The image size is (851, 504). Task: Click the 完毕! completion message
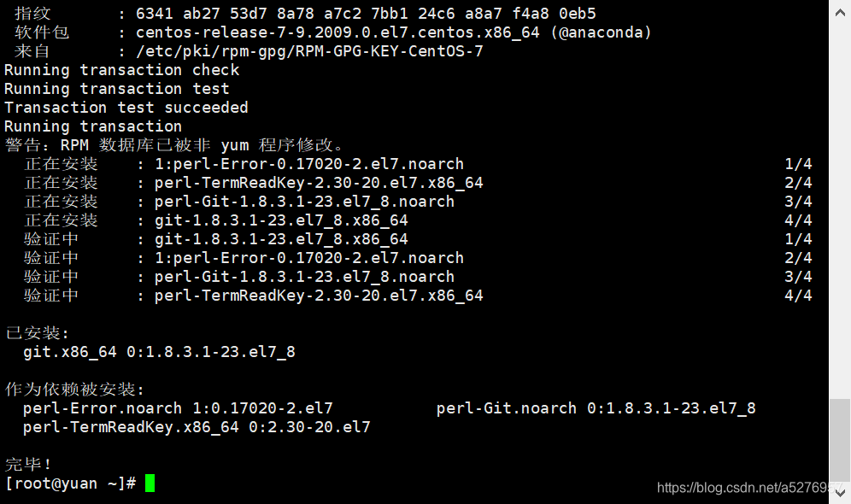coord(27,465)
